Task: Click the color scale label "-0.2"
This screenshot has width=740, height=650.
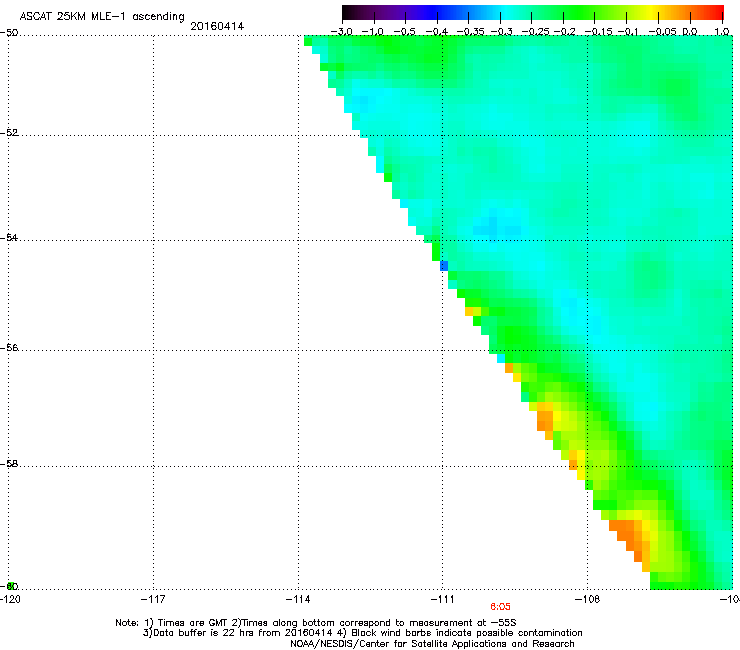Action: 565,32
